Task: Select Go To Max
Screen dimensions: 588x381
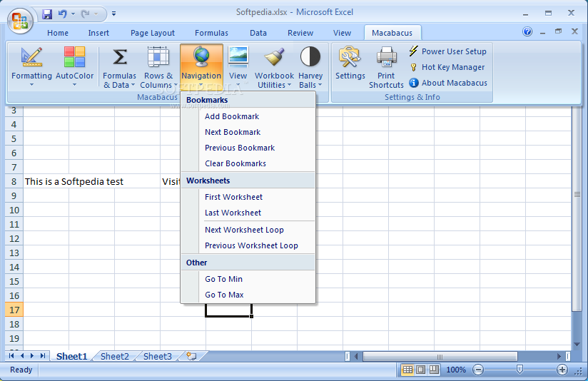Action: point(248,295)
